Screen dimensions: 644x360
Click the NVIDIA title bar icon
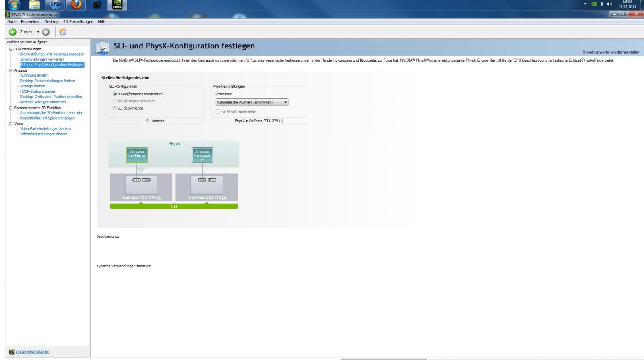8,14
